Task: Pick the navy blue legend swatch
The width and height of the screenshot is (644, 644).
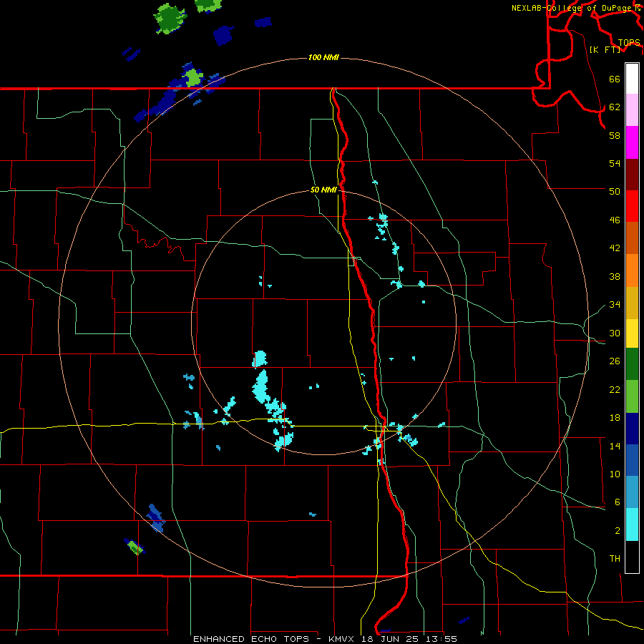Action: (x=632, y=429)
